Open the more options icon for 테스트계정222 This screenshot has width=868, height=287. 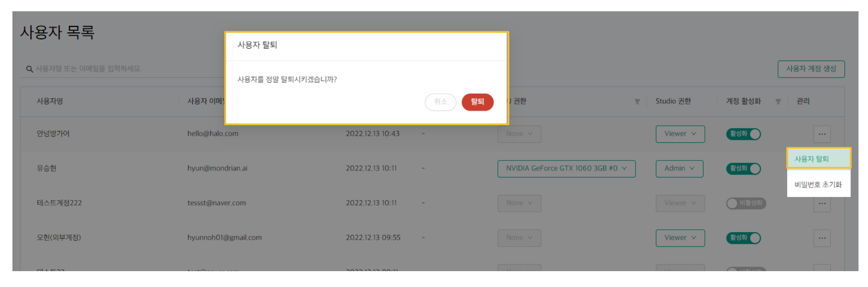pos(822,204)
